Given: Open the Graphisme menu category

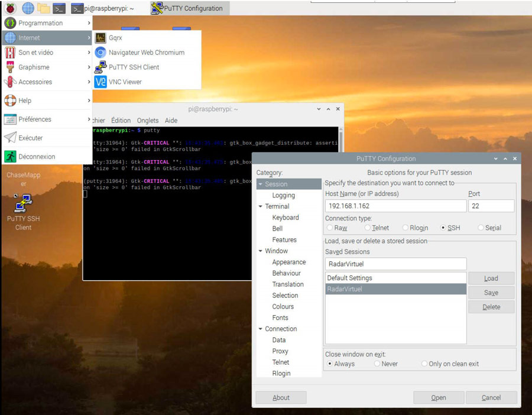Looking at the screenshot, I should 47,67.
